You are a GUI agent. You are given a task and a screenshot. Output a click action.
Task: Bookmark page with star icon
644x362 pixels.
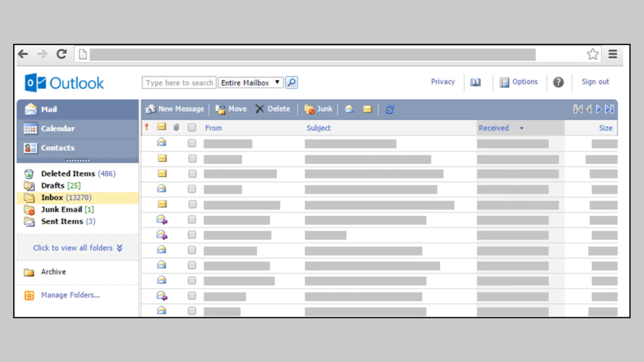[593, 54]
